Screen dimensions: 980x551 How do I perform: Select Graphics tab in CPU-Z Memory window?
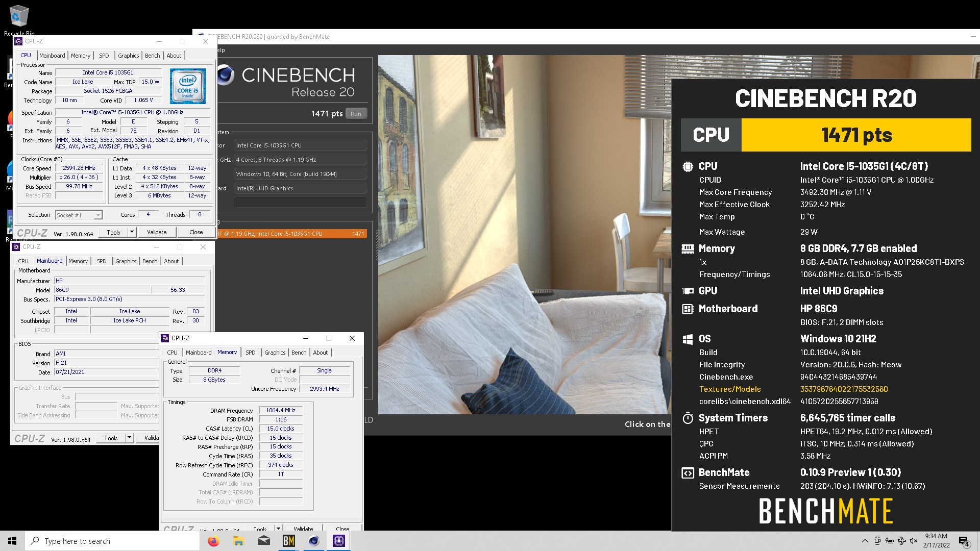pyautogui.click(x=275, y=353)
